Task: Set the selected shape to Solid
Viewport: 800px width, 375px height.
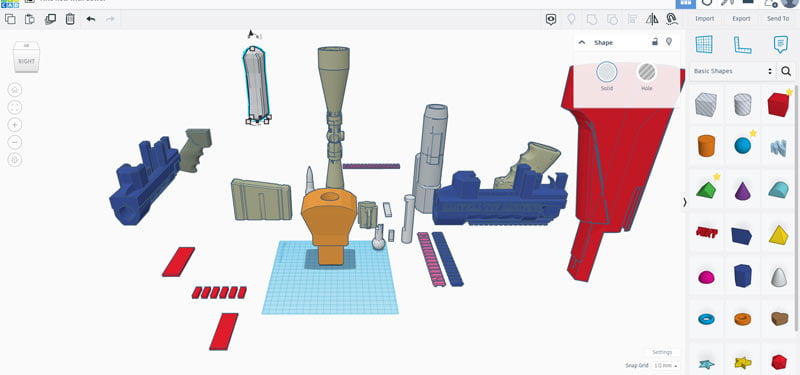Action: coord(607,72)
